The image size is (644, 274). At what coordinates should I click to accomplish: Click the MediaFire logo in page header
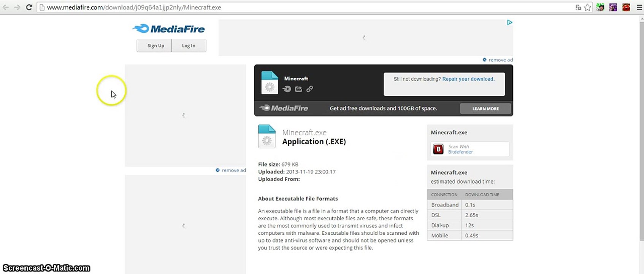(168, 29)
